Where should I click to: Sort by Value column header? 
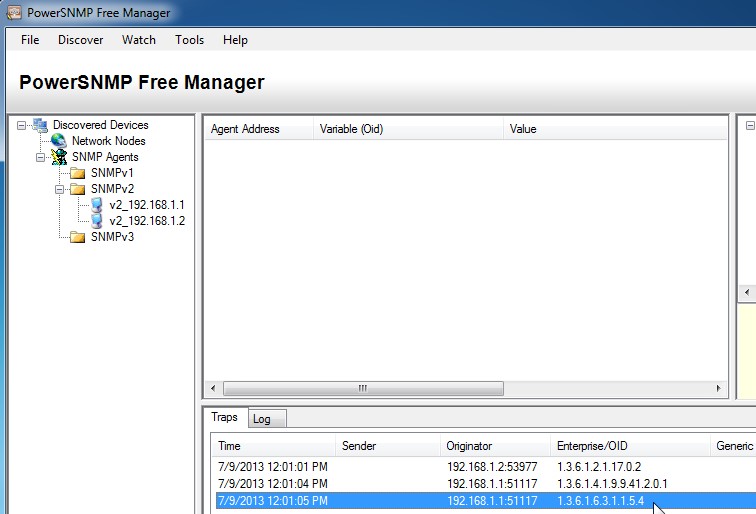point(615,129)
